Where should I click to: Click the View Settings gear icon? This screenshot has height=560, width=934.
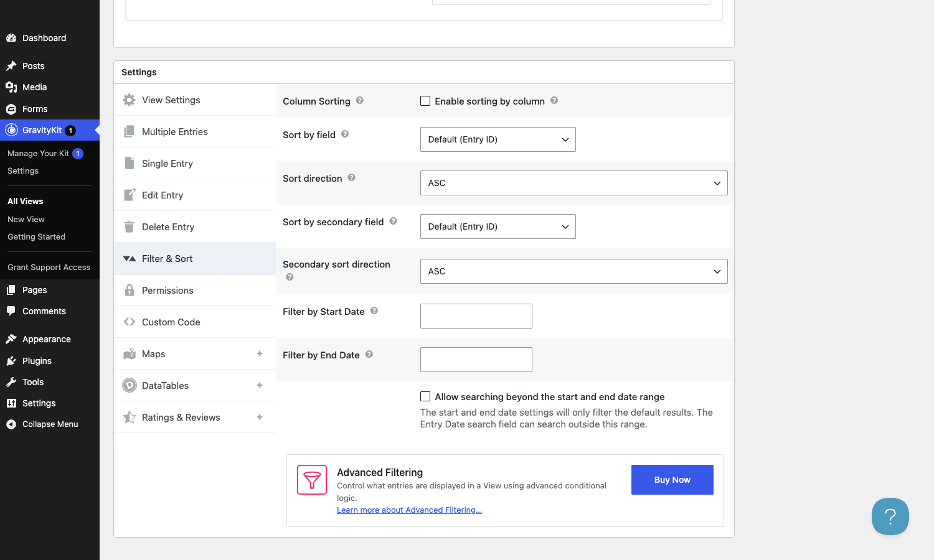point(129,100)
